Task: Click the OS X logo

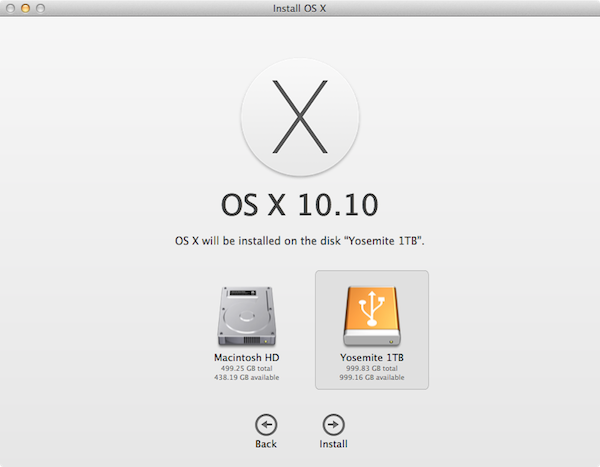Action: (300, 117)
